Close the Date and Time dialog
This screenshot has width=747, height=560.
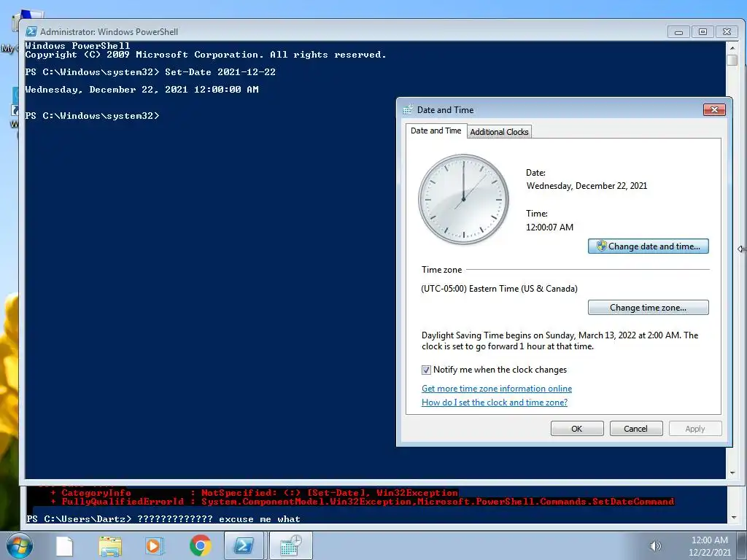pos(714,110)
